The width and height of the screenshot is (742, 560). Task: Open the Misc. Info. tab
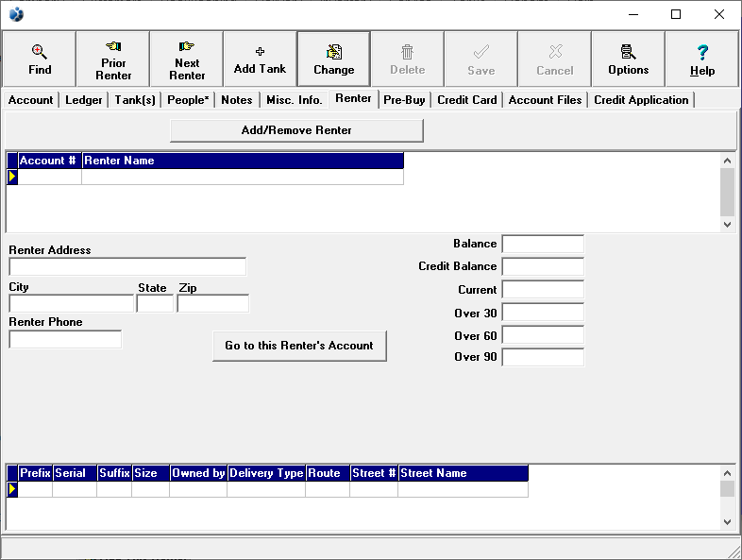[295, 100]
